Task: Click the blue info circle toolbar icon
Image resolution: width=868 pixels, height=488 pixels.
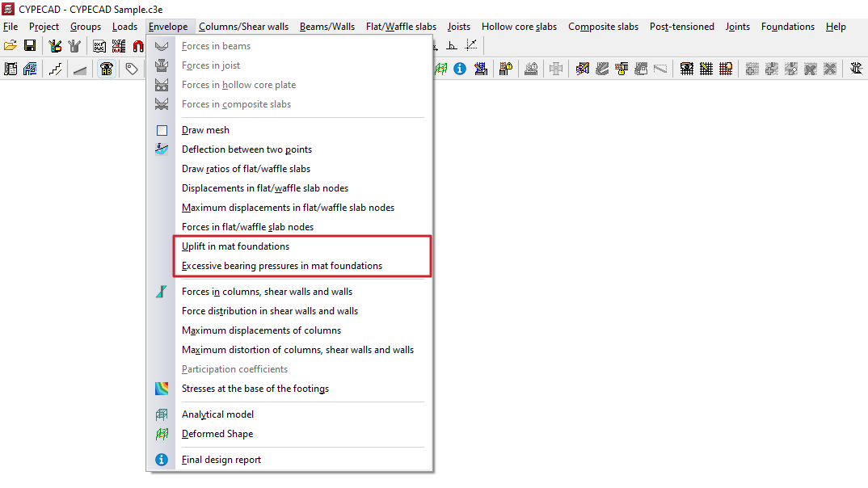Action: 460,69
